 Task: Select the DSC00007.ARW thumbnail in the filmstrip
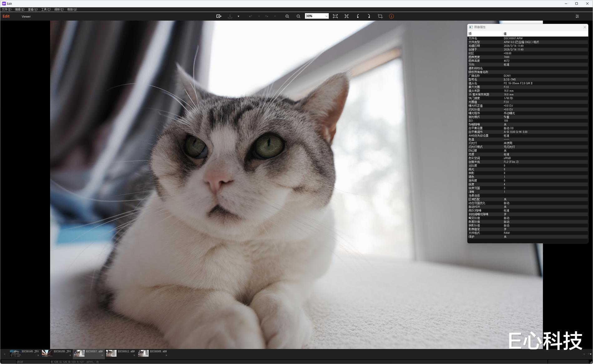click(x=79, y=353)
